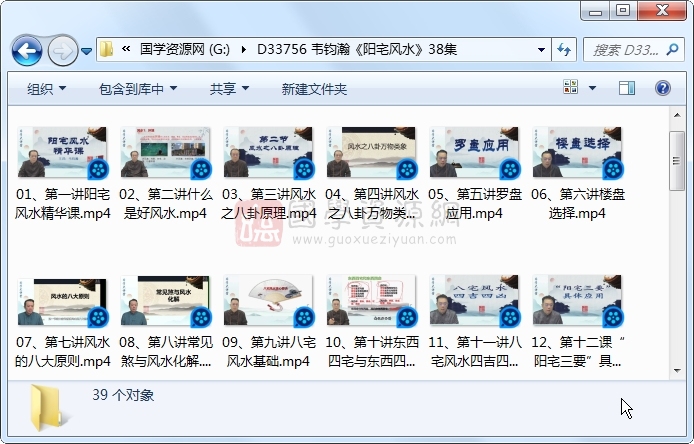This screenshot has width=694, height=444.
Task: Select video thumbnail 01 阳宅风水精华课
Action: [x=62, y=152]
